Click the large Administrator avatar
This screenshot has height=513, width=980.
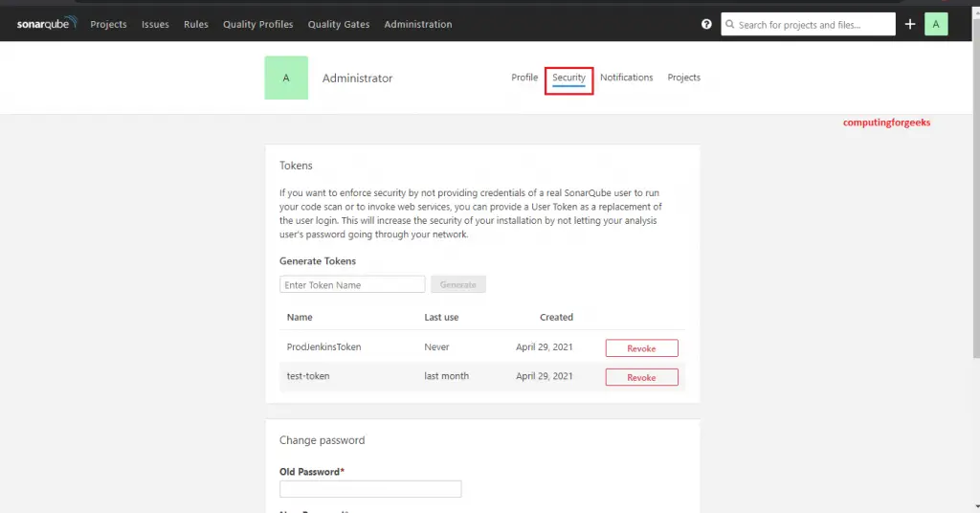tap(286, 78)
